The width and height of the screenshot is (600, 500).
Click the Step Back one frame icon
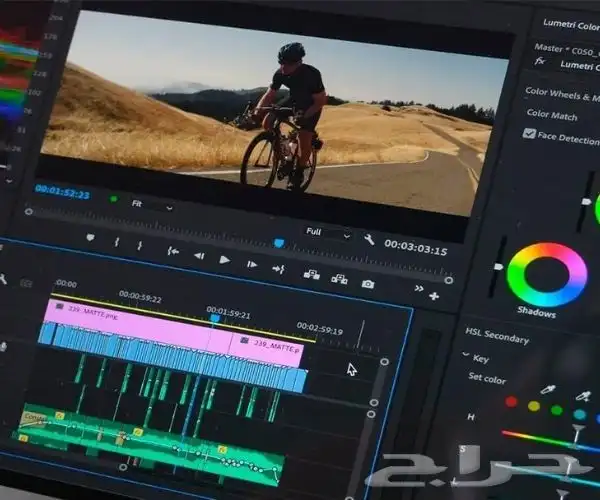(x=199, y=256)
